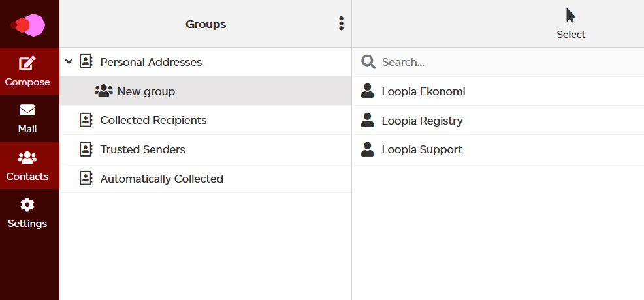Open the Contacts section
Image resolution: width=644 pixels, height=300 pixels.
point(27,166)
